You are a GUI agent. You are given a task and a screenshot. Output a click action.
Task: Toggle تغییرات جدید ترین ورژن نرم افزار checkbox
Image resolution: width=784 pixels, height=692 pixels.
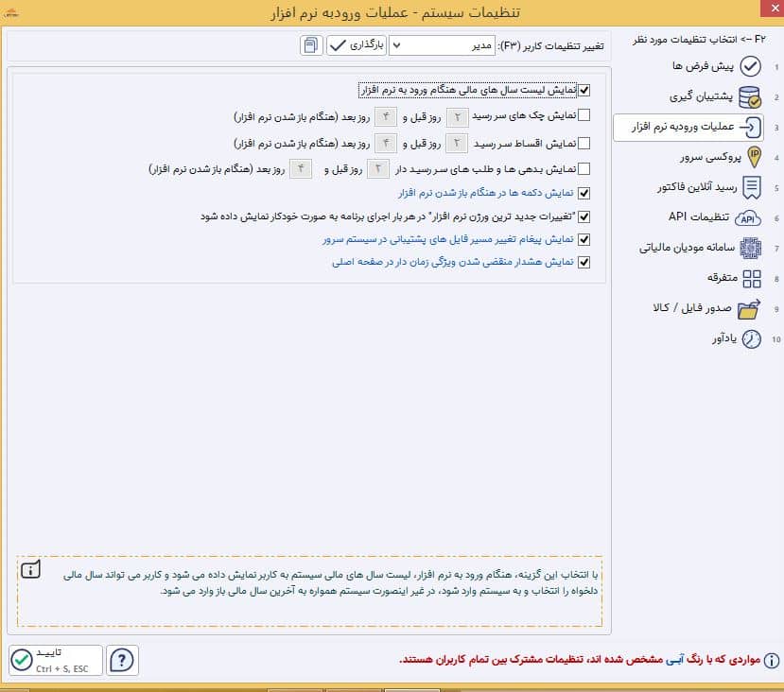coord(584,216)
